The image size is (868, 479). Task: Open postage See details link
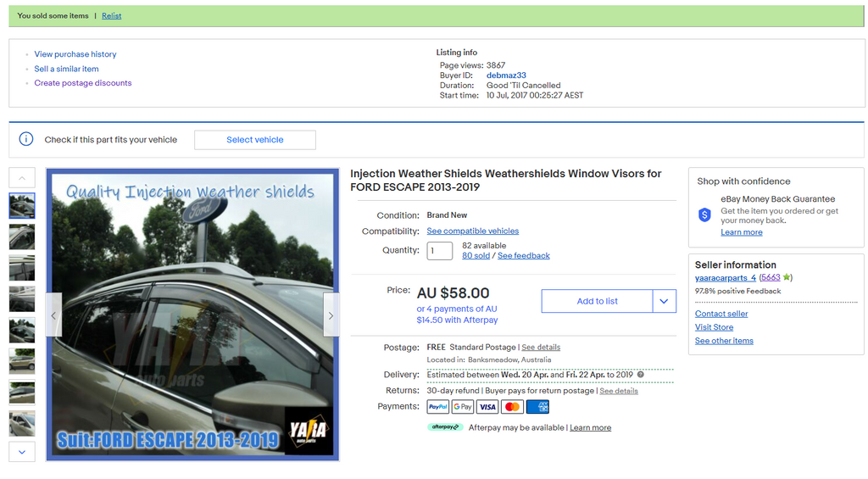[x=541, y=348]
